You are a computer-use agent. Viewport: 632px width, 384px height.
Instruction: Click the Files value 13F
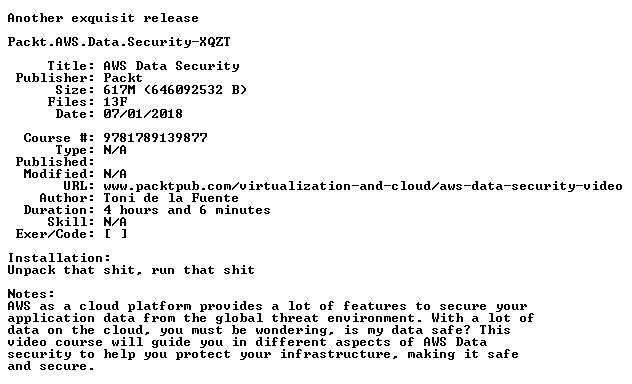pyautogui.click(x=115, y=102)
